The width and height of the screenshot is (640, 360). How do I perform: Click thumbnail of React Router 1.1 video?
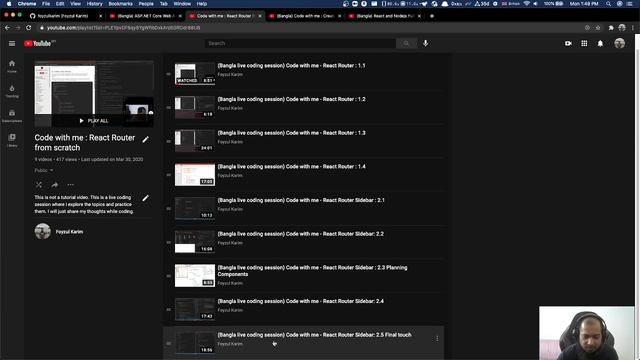pos(195,74)
